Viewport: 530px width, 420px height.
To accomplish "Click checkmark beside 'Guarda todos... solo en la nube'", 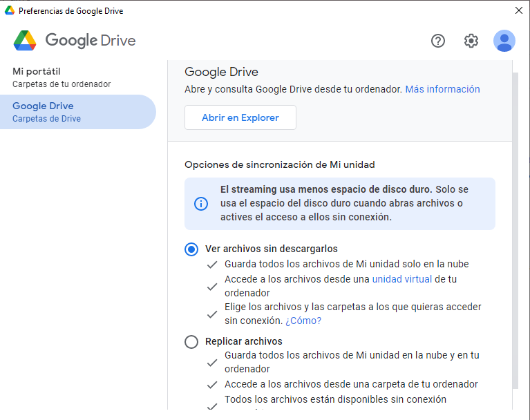I will tap(212, 265).
